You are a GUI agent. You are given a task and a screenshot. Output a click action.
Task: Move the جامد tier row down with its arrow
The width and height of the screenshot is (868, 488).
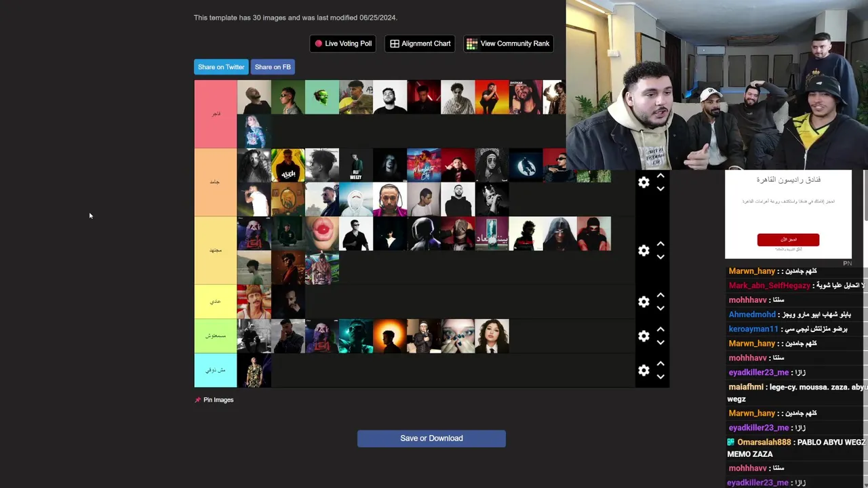[660, 189]
